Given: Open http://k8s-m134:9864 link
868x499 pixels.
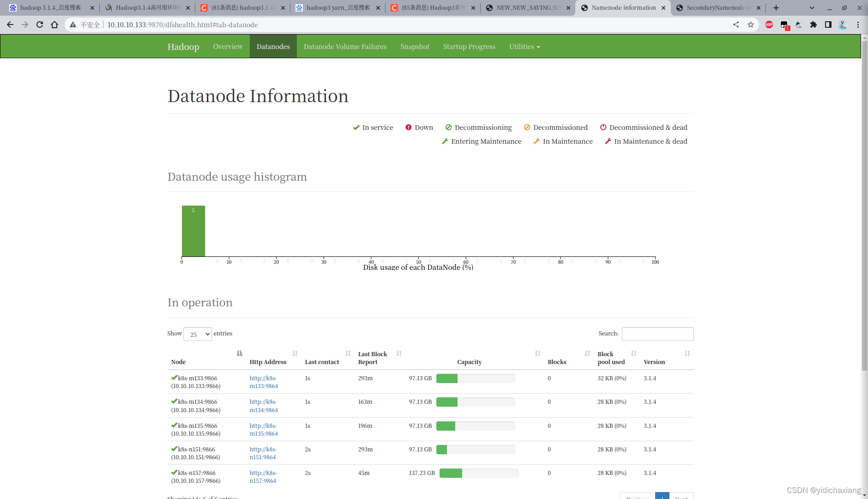Looking at the screenshot, I should click(264, 406).
